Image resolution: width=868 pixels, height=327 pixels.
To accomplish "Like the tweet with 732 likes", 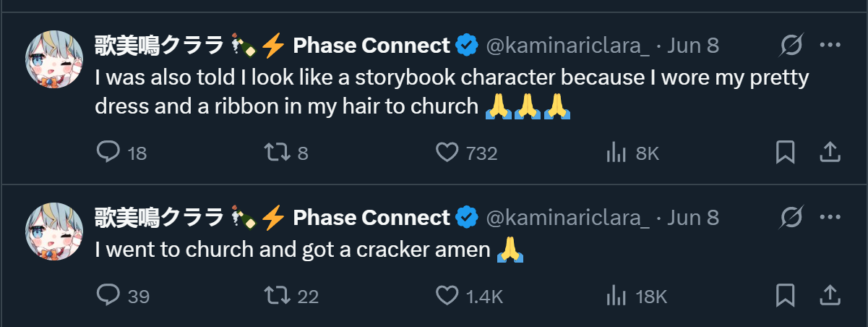I will (448, 153).
